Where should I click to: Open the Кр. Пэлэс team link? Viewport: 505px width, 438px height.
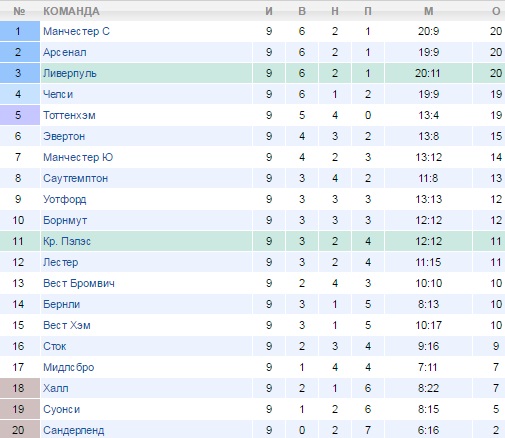67,241
